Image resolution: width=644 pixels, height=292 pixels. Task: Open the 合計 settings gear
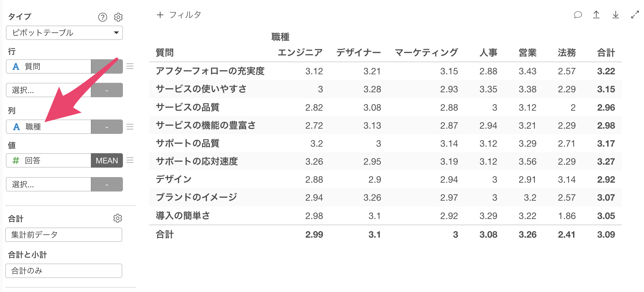point(118,218)
